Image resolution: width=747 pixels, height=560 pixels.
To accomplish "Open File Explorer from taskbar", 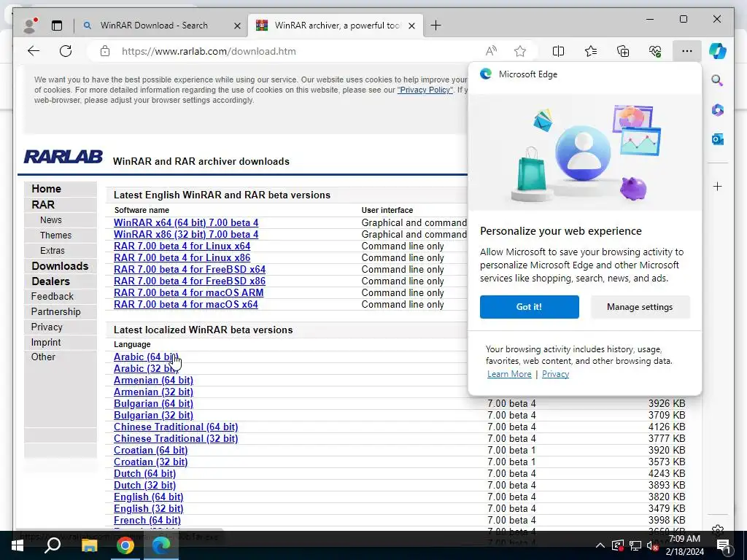I will point(89,545).
